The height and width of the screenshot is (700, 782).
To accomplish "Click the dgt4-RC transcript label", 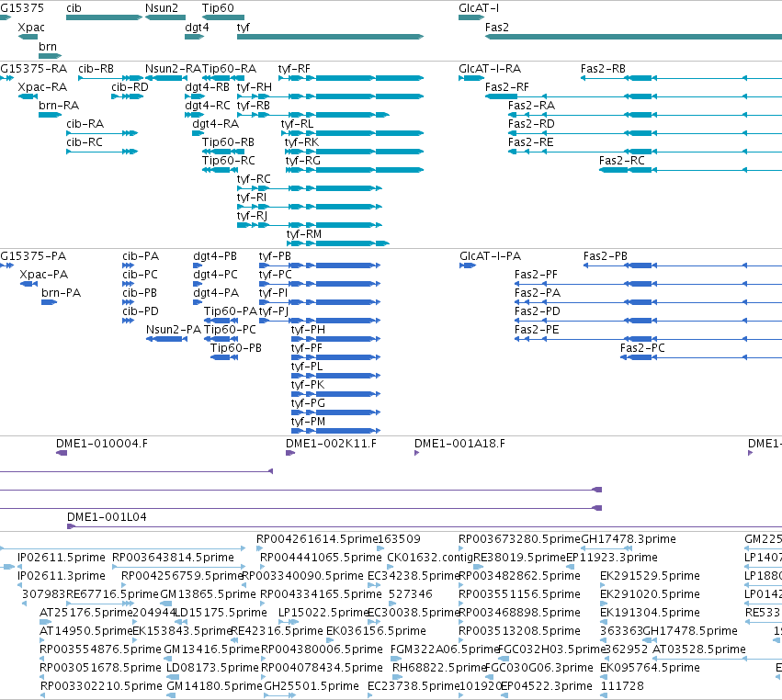I will click(x=208, y=106).
